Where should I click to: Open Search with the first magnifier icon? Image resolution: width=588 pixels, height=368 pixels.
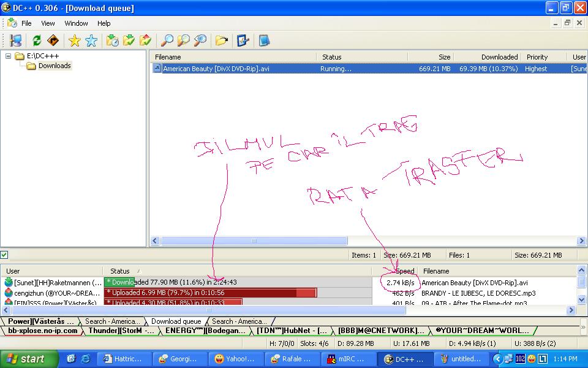167,40
